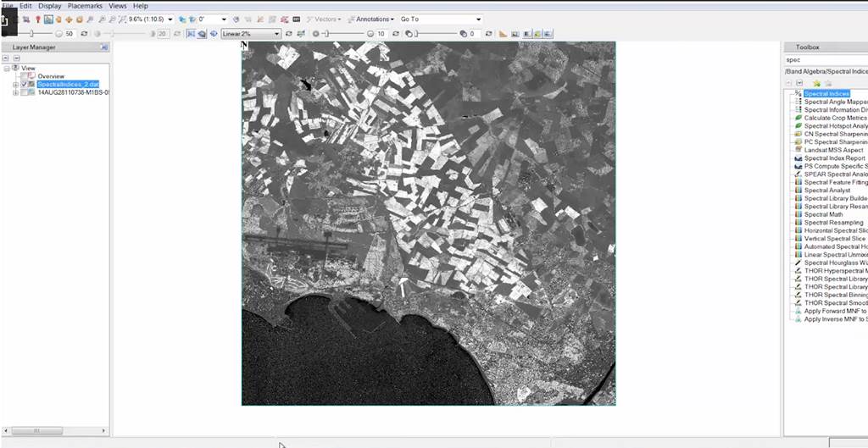Click the portal view icon
The image size is (868, 448).
coord(515,34)
